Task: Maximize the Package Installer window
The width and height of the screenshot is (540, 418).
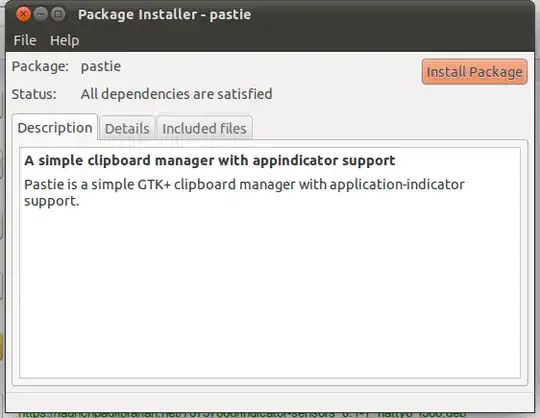Action: 58,14
